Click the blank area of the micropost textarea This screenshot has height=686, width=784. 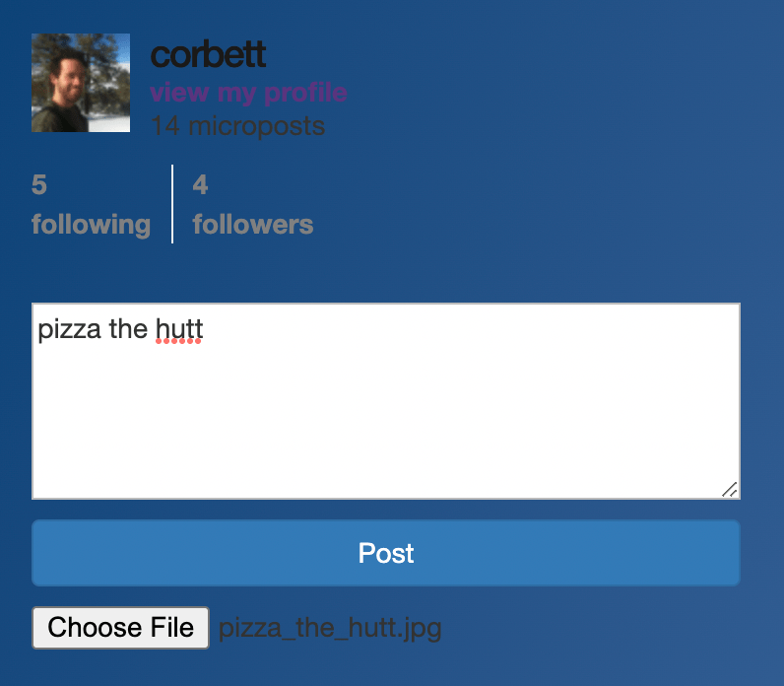(x=384, y=424)
